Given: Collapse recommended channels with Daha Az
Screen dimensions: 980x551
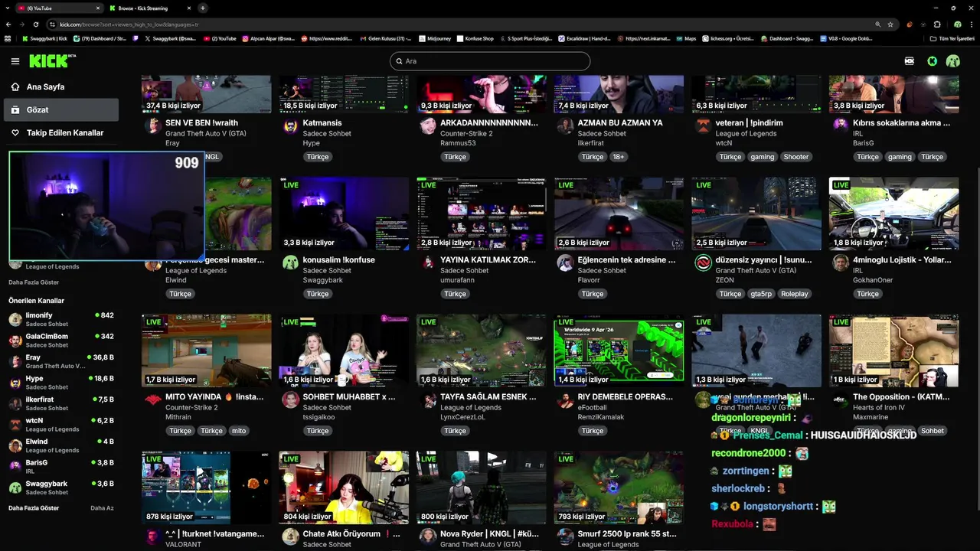Looking at the screenshot, I should click(102, 508).
